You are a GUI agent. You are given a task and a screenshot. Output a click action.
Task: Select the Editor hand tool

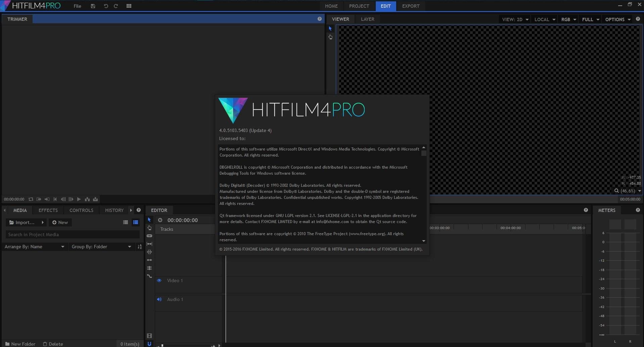click(x=149, y=228)
